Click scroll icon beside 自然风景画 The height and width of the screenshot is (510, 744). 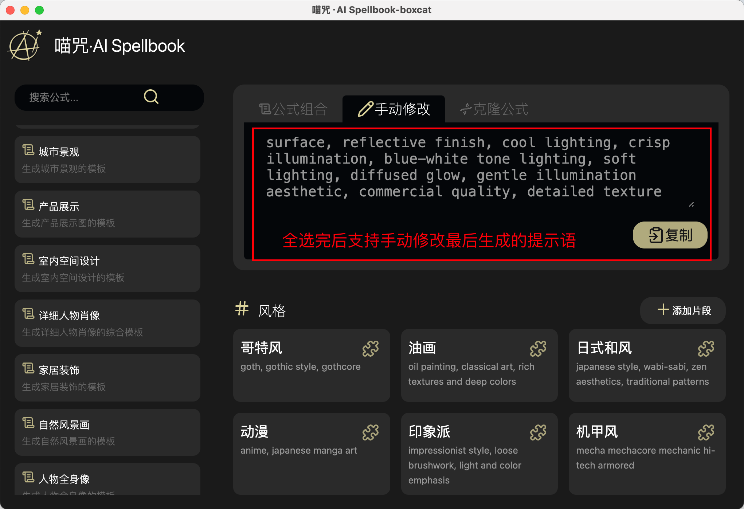point(28,423)
